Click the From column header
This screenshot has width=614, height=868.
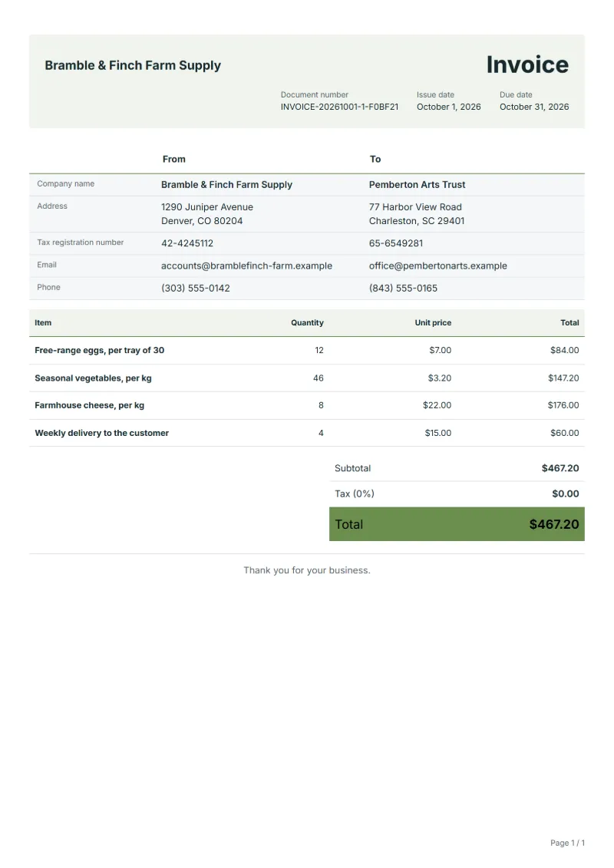(x=174, y=159)
